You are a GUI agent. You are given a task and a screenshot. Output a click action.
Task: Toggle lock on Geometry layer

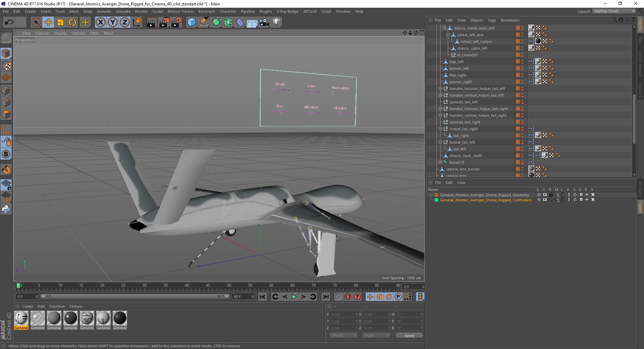[562, 195]
